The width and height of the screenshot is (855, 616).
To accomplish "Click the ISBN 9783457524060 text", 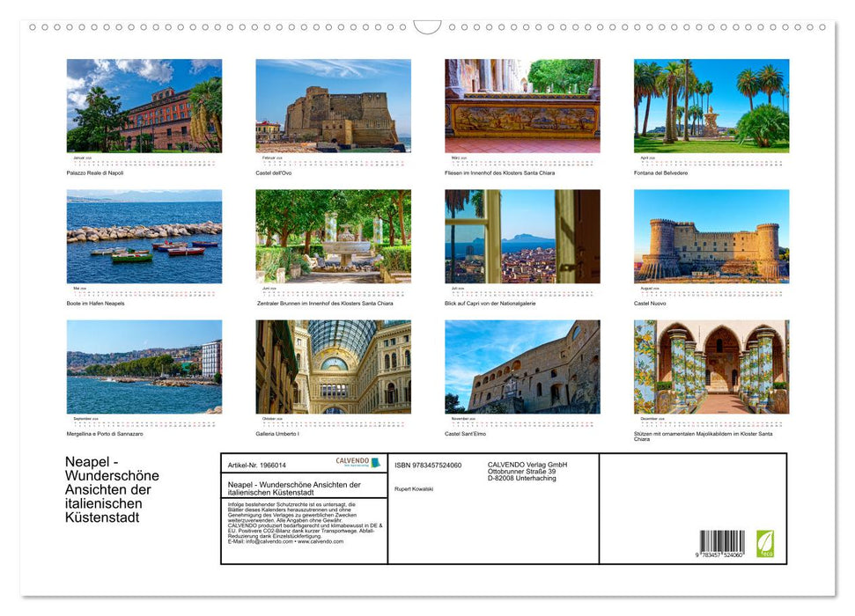I will 428,465.
